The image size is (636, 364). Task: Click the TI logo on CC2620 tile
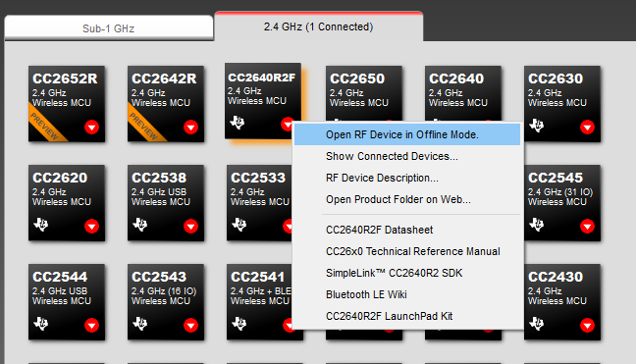tap(41, 225)
